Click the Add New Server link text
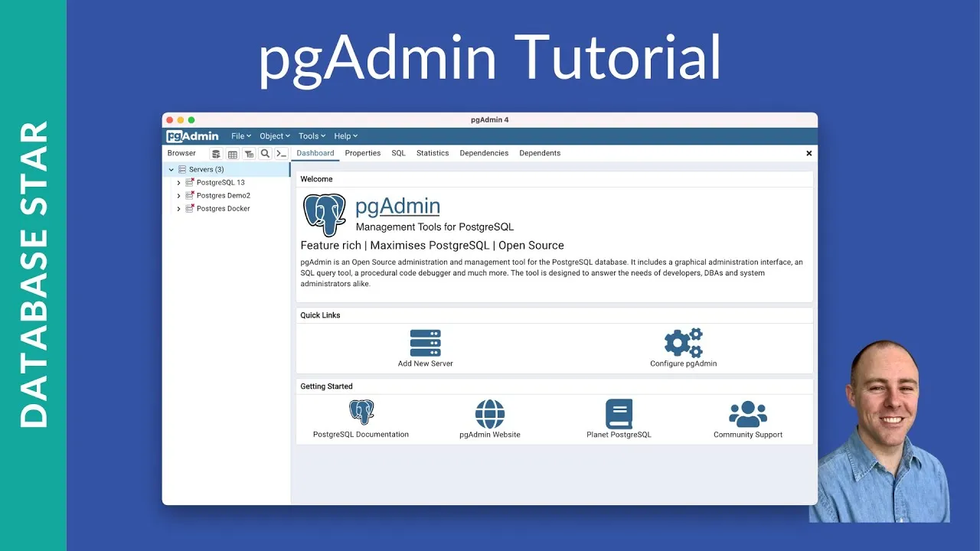Image resolution: width=980 pixels, height=551 pixels. [x=426, y=364]
